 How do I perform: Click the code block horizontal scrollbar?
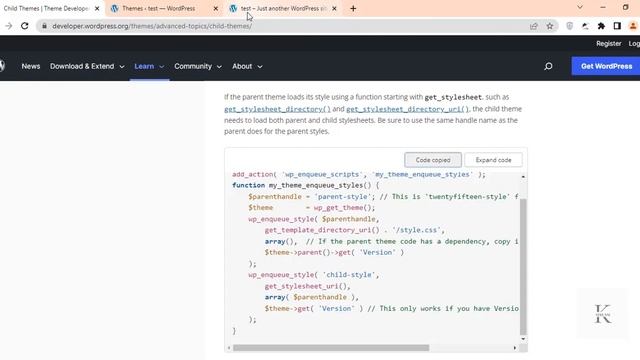[x=331, y=348]
